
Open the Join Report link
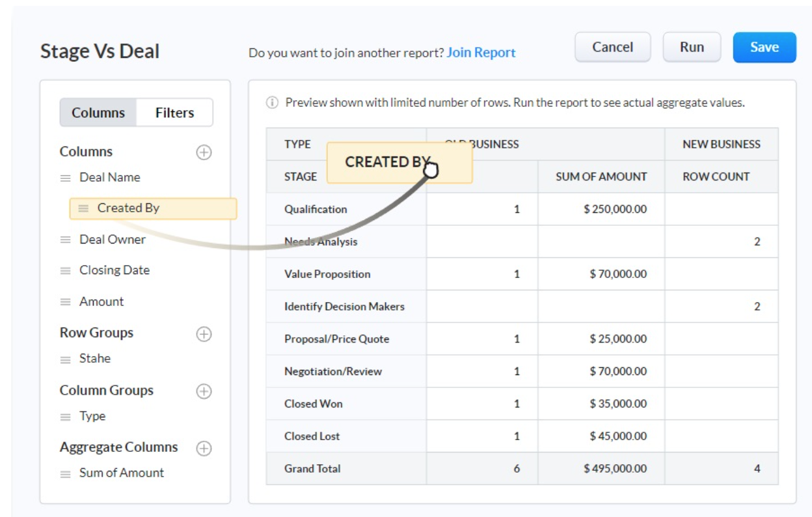[481, 53]
